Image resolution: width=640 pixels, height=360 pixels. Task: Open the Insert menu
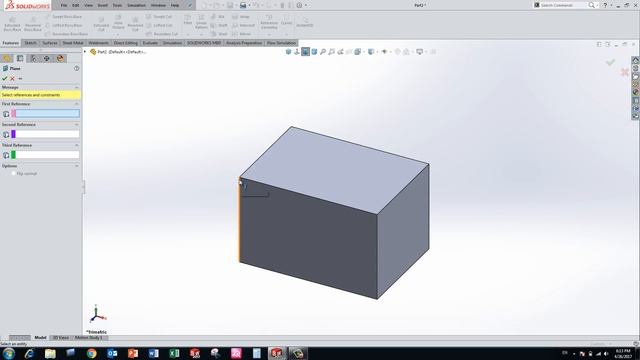coord(102,5)
